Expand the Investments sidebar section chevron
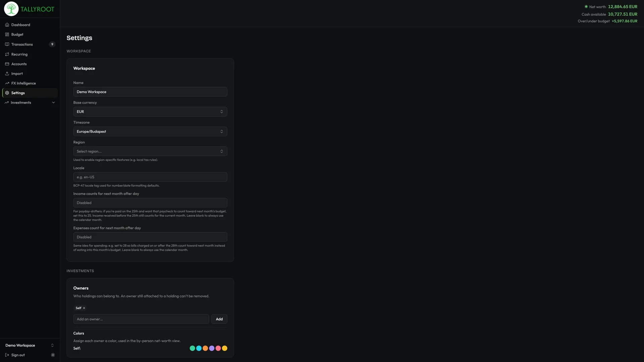This screenshot has height=362, width=644. click(x=53, y=103)
